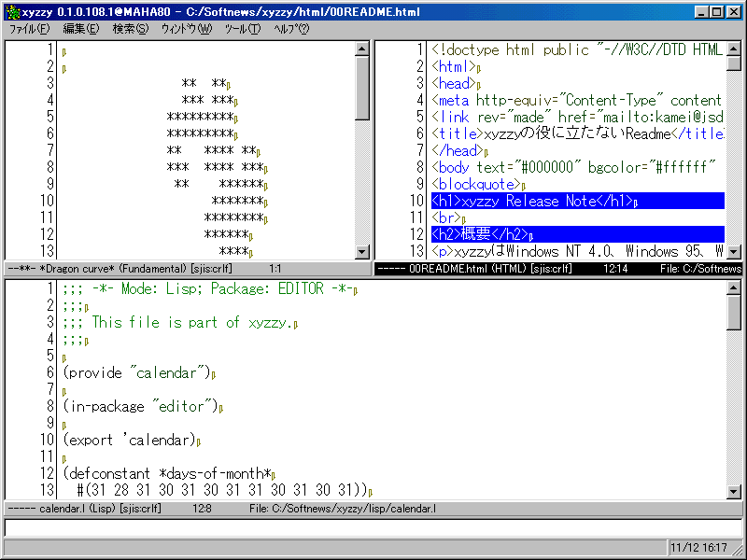Click the <meta http-equiv line
The image size is (747, 560).
pos(578,100)
